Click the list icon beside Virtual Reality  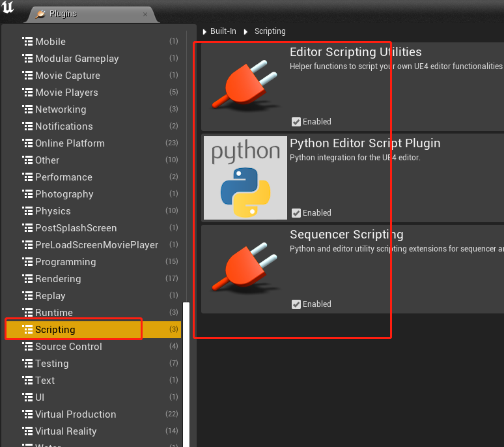tap(27, 431)
